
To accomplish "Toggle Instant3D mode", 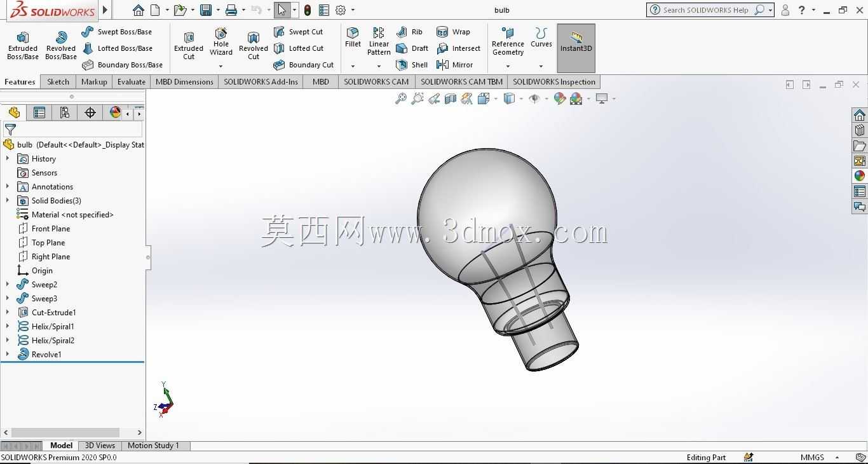I will tap(576, 48).
